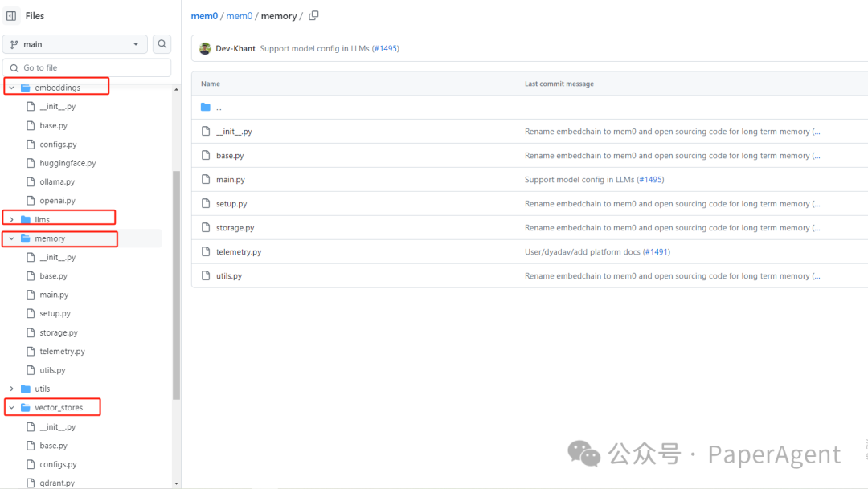Click file icon of listing utils.py row
This screenshot has width=868, height=489.
click(x=206, y=275)
